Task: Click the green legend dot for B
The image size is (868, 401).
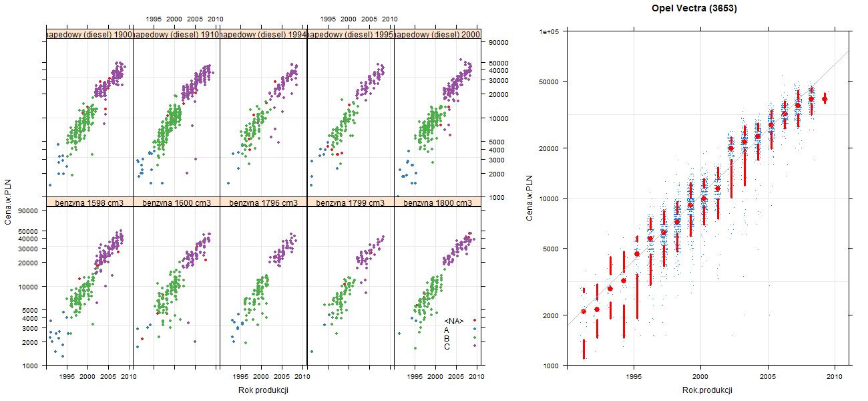Action: pos(474,338)
